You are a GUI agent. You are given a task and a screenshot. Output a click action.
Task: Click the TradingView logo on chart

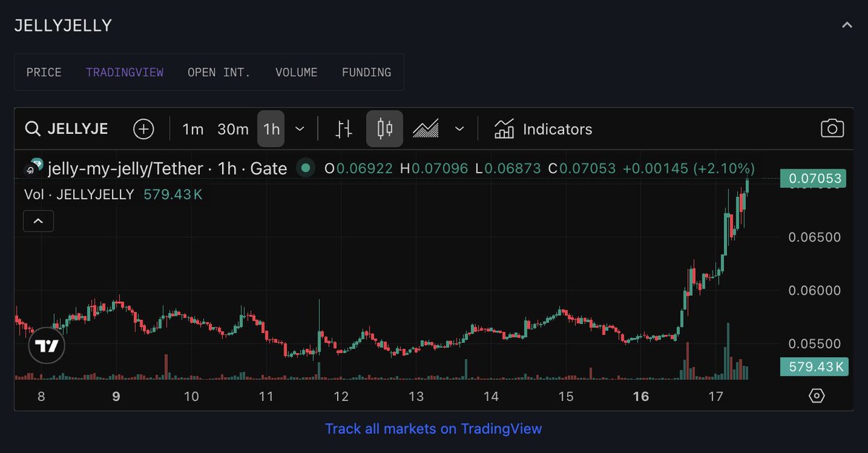(47, 347)
